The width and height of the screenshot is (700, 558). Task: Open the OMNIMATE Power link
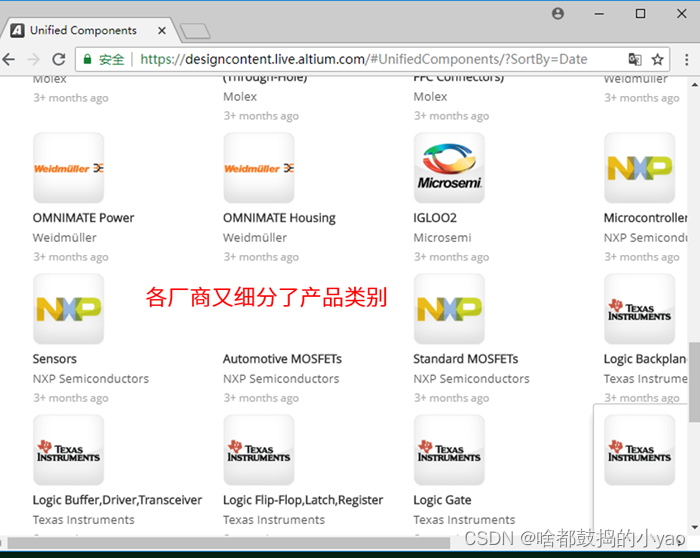[x=83, y=218]
